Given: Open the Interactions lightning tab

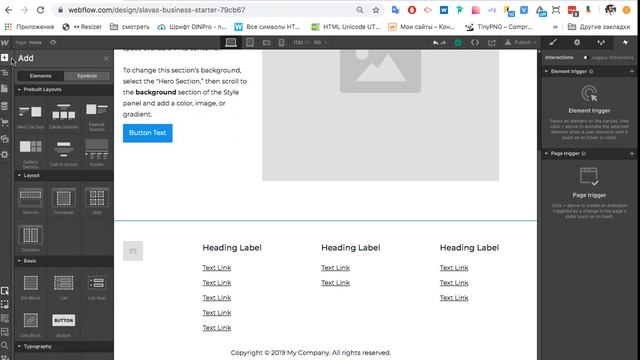Looking at the screenshot, I should [x=625, y=42].
